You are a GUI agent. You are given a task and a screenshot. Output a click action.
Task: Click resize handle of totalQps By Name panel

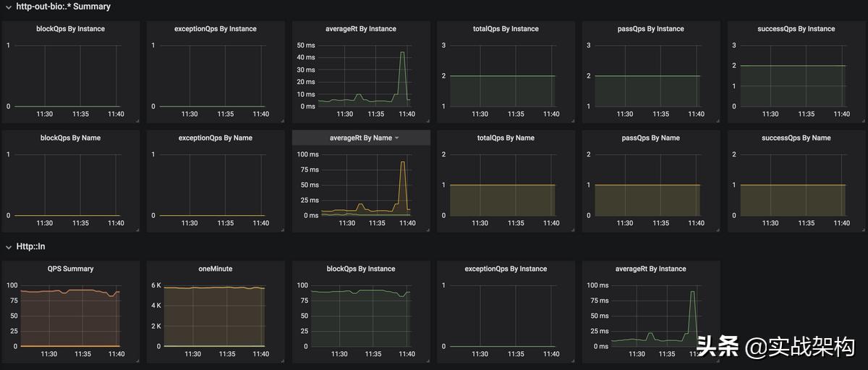[571, 230]
